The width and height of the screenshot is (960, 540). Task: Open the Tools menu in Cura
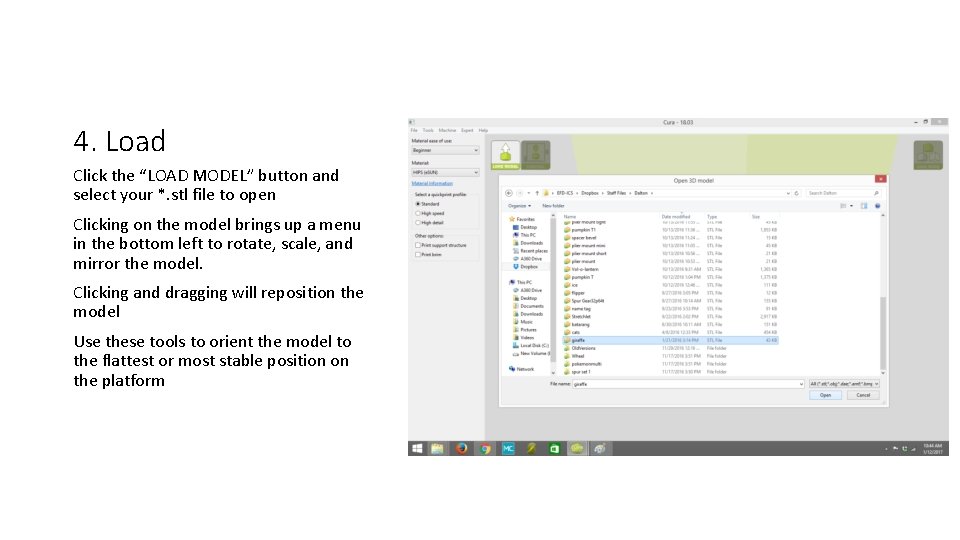coord(428,130)
